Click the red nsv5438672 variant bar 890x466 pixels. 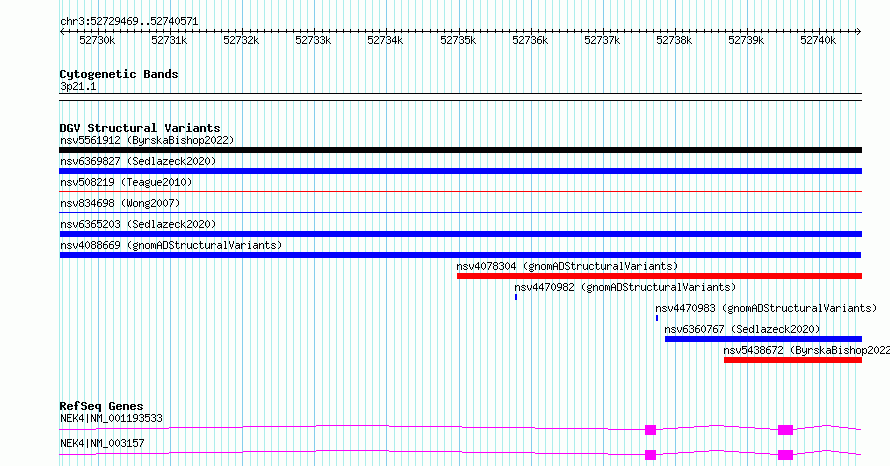pos(793,360)
